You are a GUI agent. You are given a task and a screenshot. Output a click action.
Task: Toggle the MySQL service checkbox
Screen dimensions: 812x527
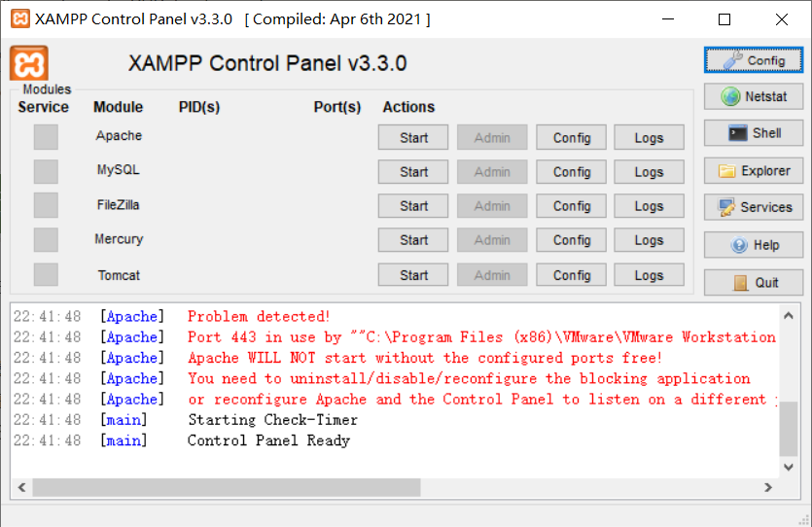[x=46, y=171]
